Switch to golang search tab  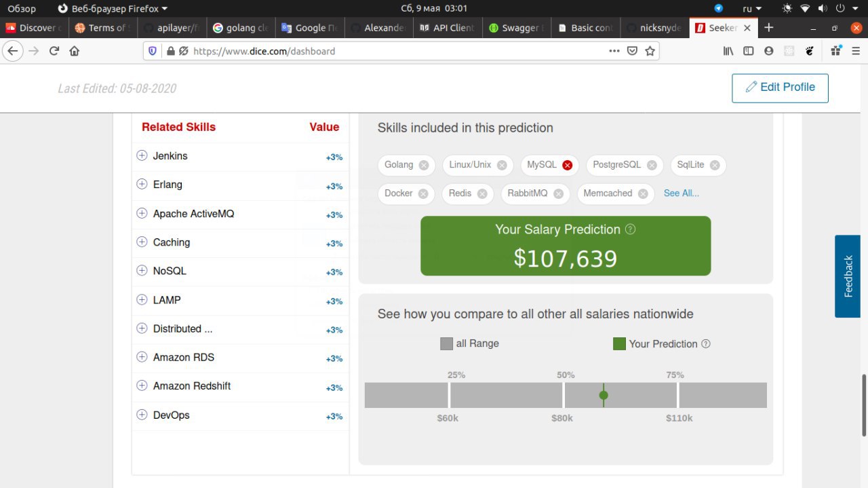(241, 28)
